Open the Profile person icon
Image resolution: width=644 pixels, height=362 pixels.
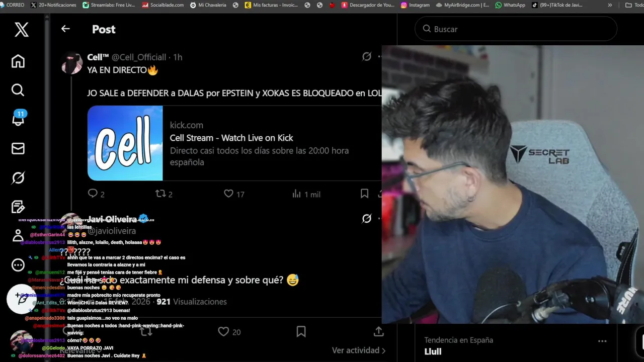18,235
